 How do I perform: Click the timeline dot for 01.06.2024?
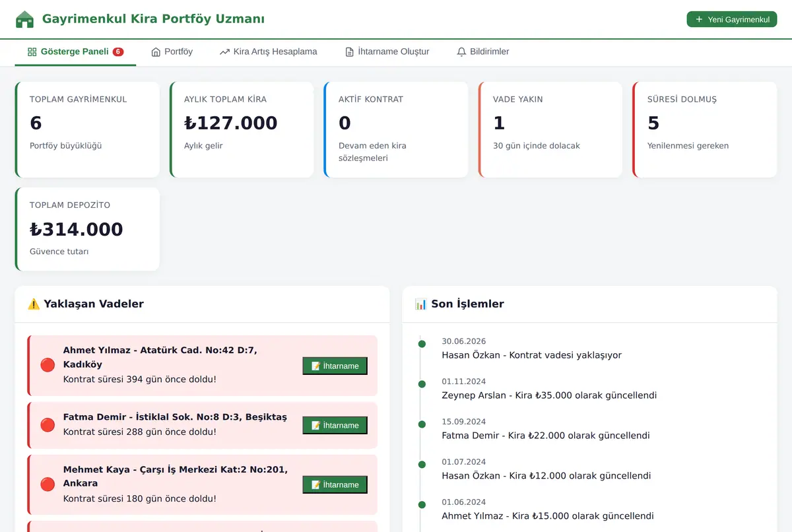coord(422,504)
